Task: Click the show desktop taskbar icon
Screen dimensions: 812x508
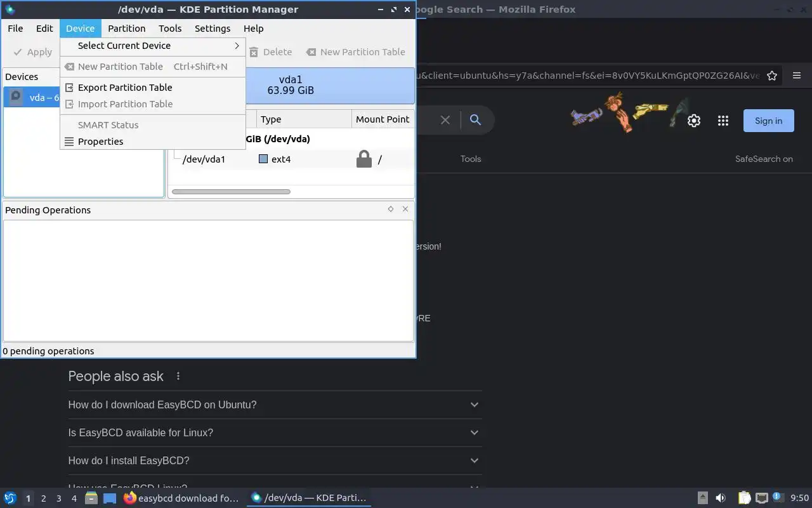Action: pos(110,498)
